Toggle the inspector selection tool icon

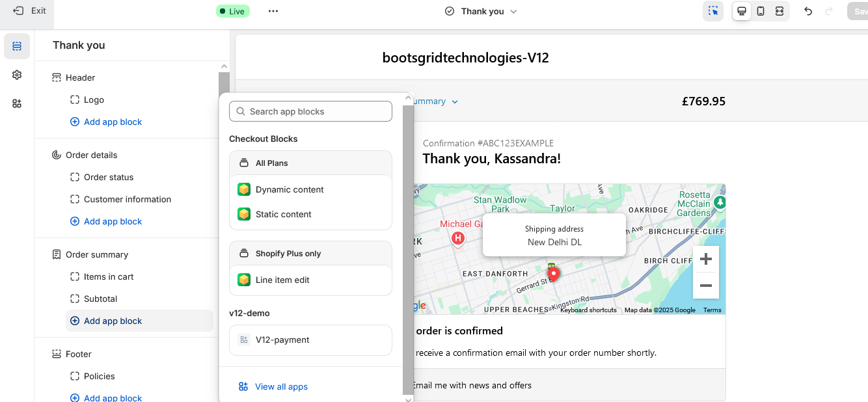click(713, 11)
